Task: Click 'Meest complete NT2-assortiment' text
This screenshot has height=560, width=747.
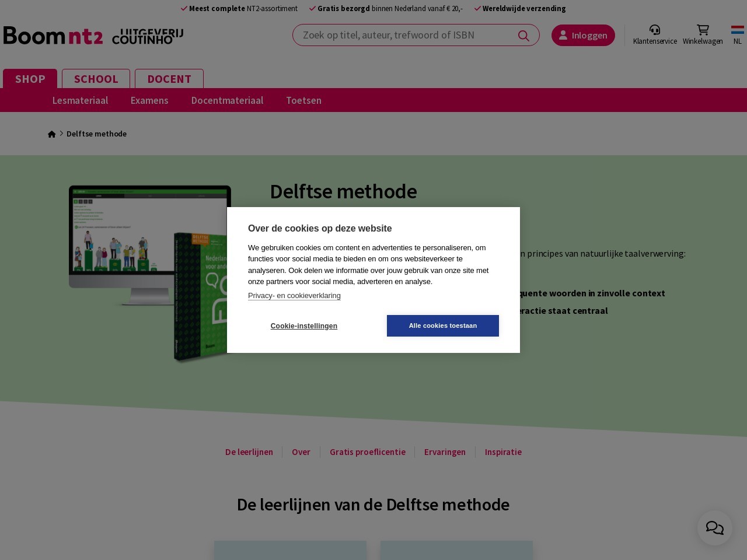Action: point(243,9)
